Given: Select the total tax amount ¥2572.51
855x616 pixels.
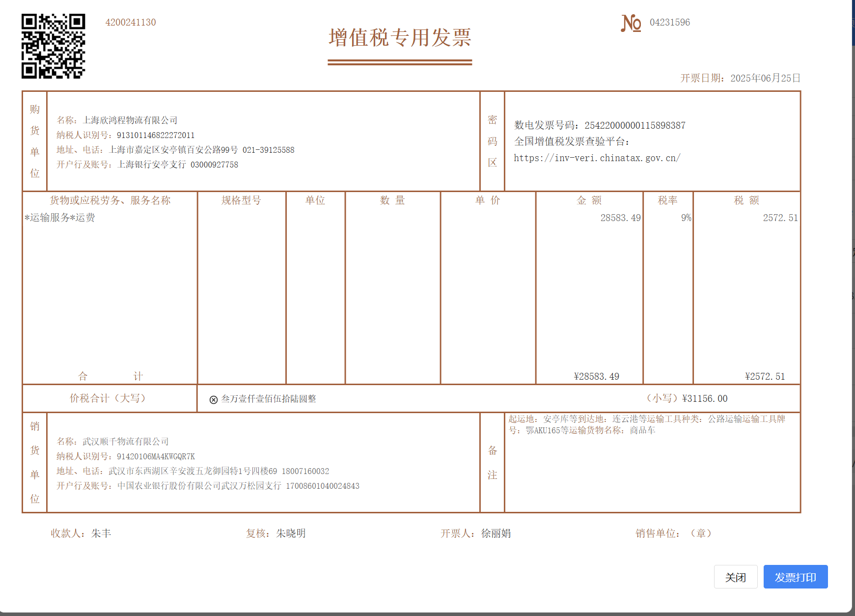Looking at the screenshot, I should [765, 377].
